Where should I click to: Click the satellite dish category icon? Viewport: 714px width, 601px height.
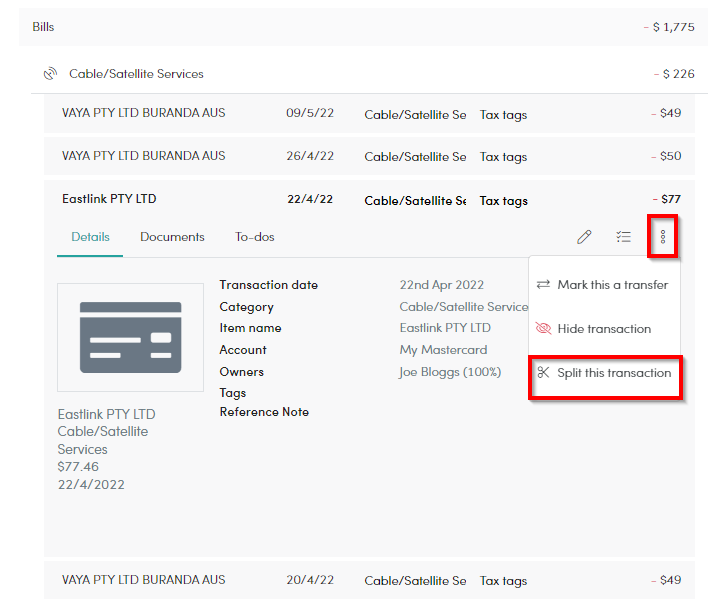[50, 73]
